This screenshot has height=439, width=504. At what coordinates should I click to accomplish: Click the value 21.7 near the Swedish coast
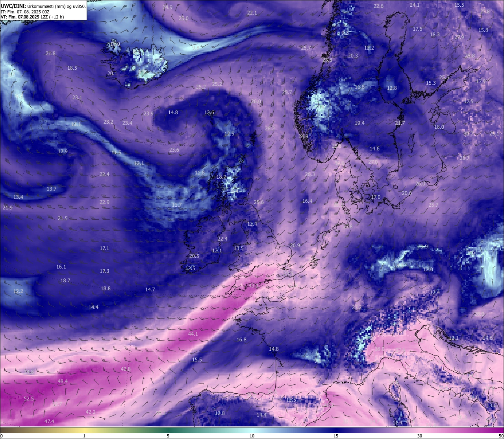click(400, 123)
